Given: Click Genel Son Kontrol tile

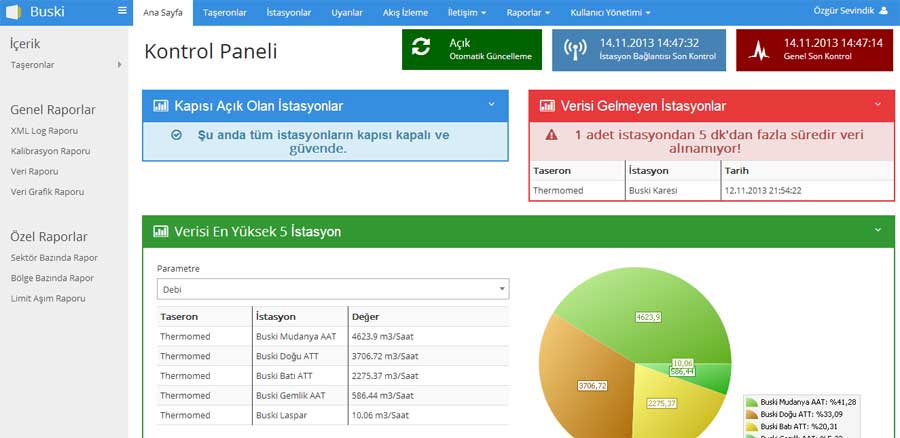Looking at the screenshot, I should pyautogui.click(x=814, y=50).
